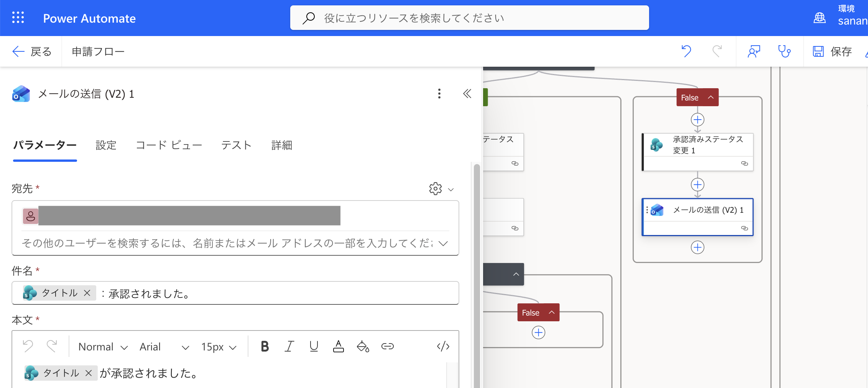Image resolution: width=868 pixels, height=388 pixels.
Task: Add action below メールの送信 (V2) 1 card
Action: coord(697,247)
